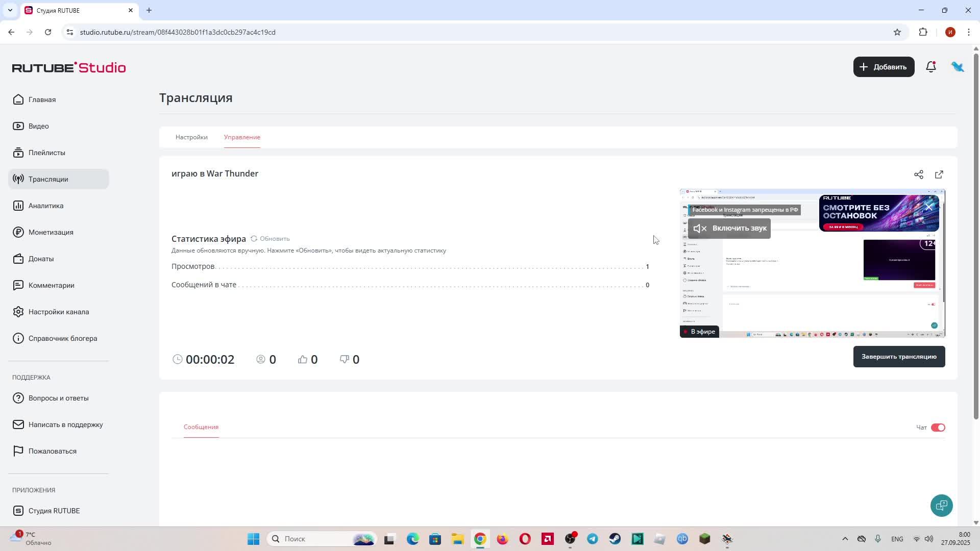Open Донаты page in sidebar

tap(41, 259)
